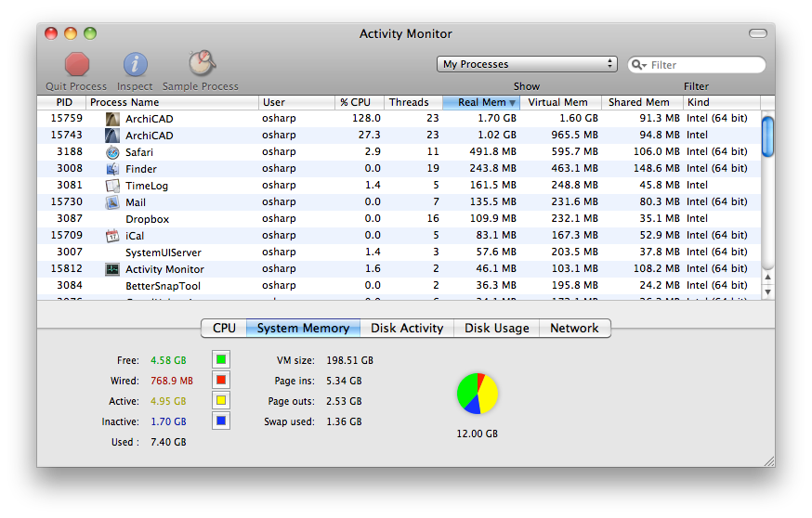Click the magnifier icon in Filter field
The image size is (812, 518).
click(639, 65)
